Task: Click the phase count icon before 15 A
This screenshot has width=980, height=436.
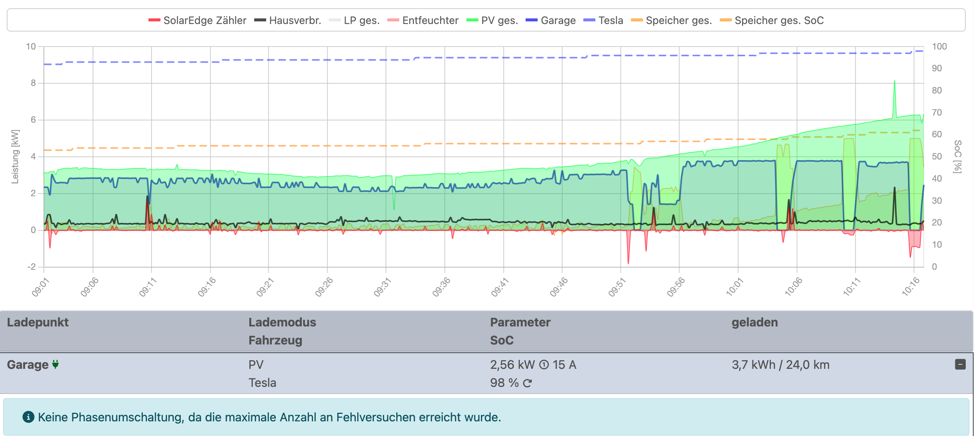Action: pyautogui.click(x=544, y=365)
